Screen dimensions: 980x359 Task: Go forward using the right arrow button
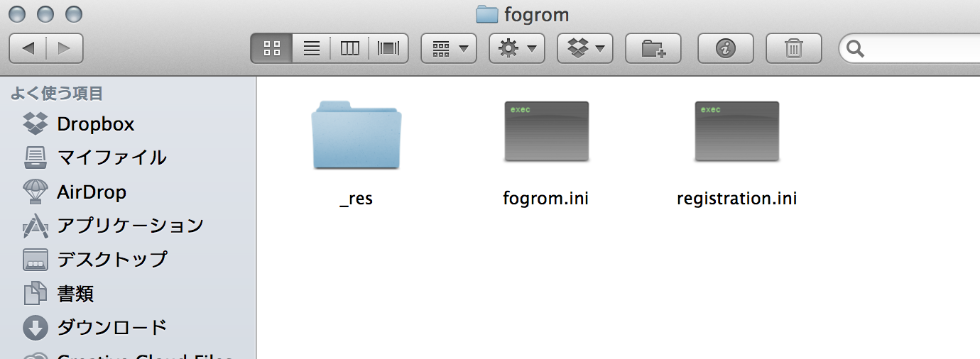(x=65, y=48)
